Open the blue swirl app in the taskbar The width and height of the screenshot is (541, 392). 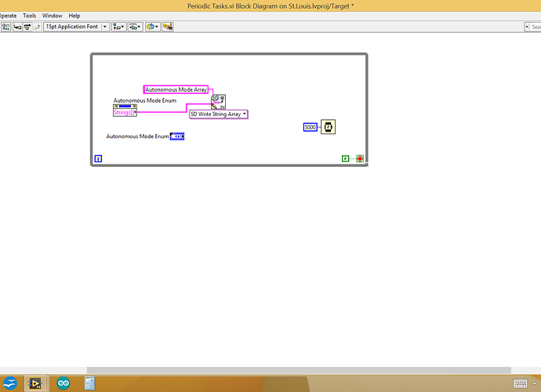point(10,383)
